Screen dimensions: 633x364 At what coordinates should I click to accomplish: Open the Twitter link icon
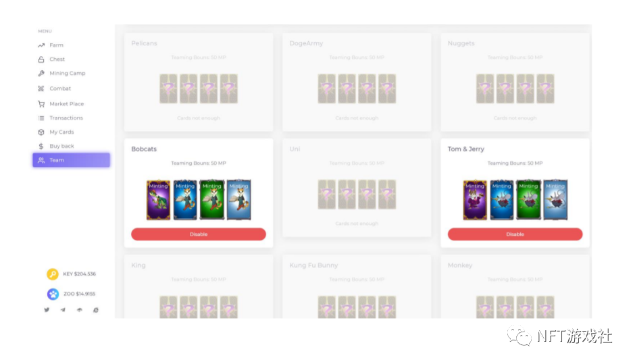click(47, 310)
